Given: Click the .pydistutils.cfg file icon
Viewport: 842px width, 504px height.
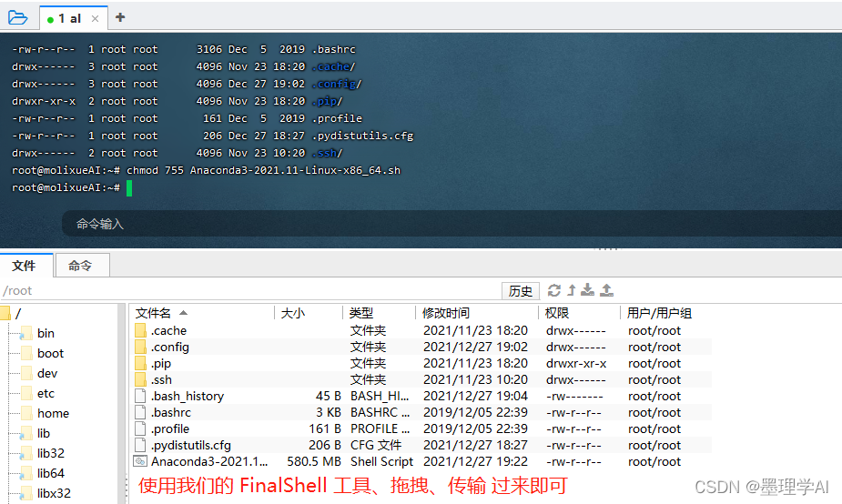Looking at the screenshot, I should click(140, 445).
